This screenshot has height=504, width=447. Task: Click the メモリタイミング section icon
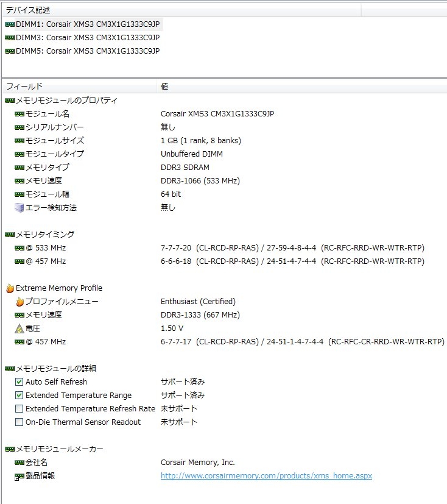10,235
